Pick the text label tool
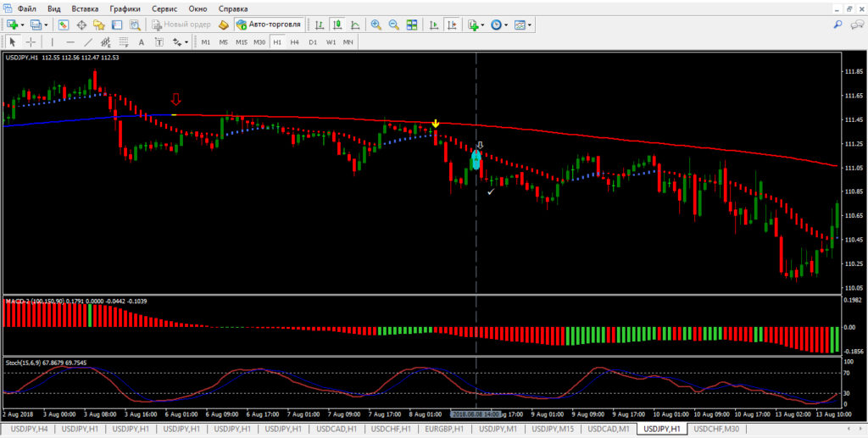 (x=141, y=42)
